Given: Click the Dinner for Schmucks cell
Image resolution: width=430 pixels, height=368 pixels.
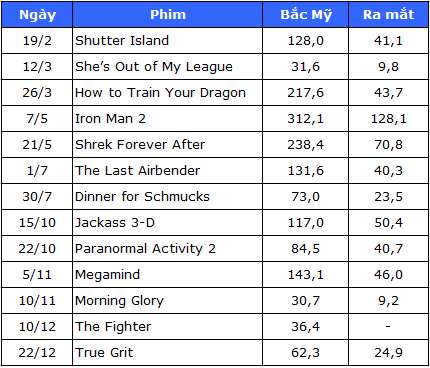Looking at the screenshot, I should pos(168,197).
